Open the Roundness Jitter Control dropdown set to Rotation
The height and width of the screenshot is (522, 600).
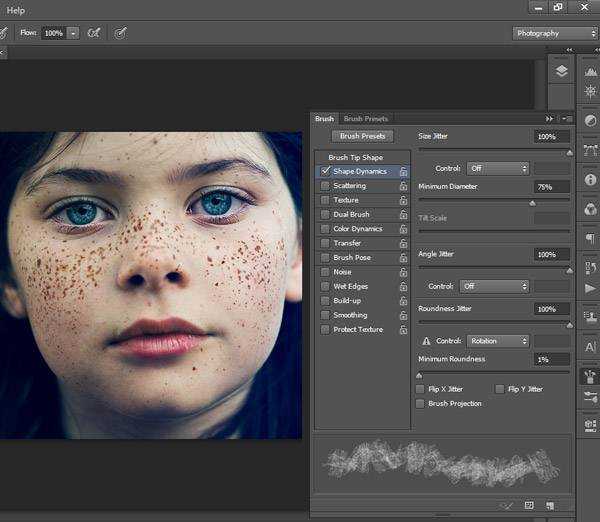(x=497, y=341)
